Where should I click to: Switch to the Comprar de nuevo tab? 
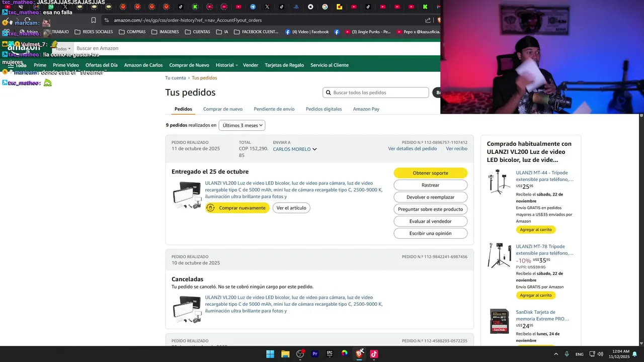click(223, 109)
